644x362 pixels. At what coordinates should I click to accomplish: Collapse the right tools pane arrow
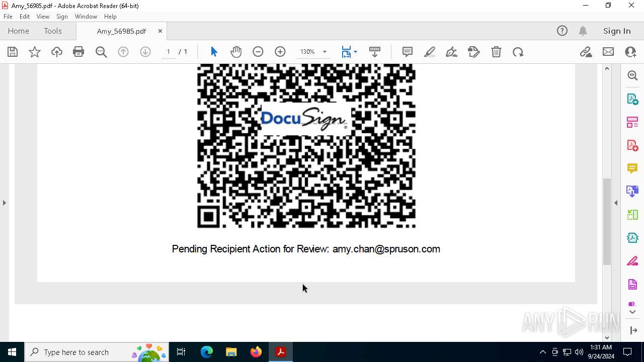click(x=616, y=203)
